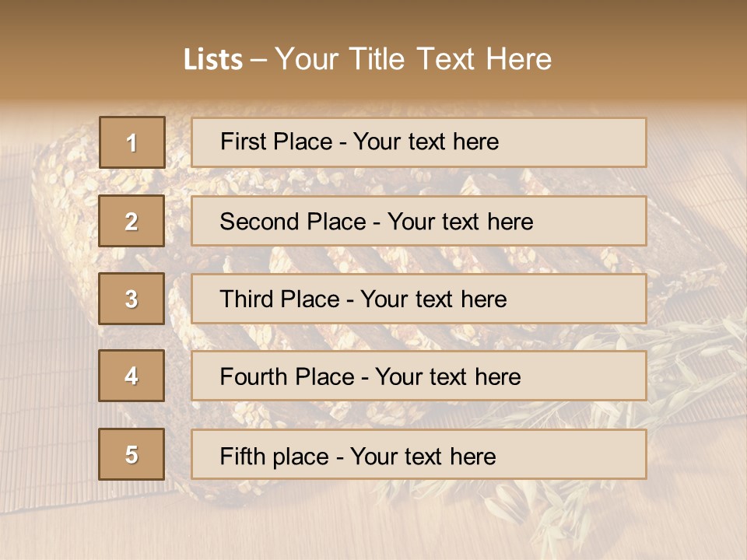
Task: Select the number 4 box
Action: [132, 376]
